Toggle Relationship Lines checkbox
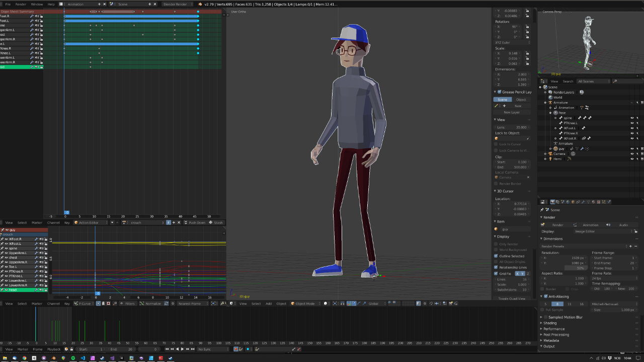 tap(496, 267)
